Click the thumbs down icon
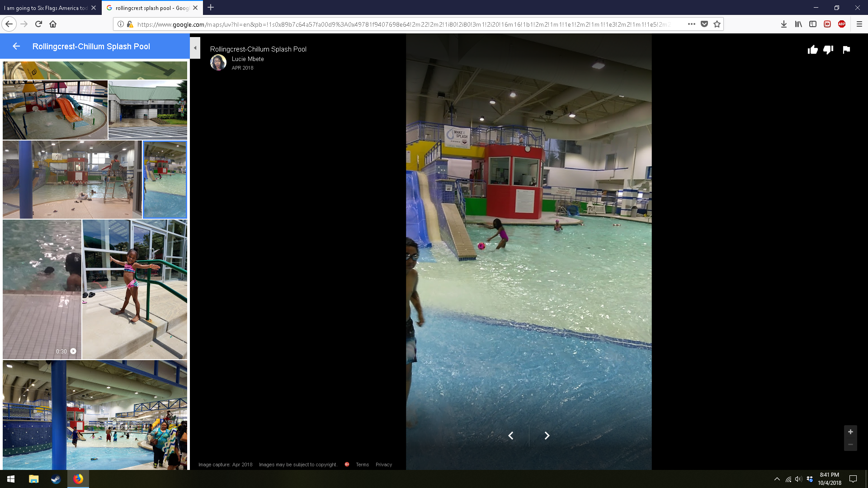868x488 pixels. (828, 50)
